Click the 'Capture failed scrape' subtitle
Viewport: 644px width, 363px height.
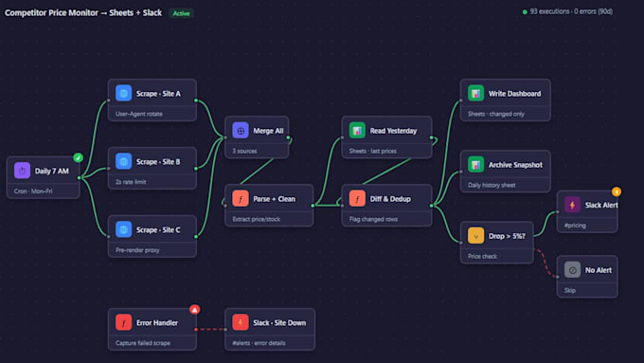tap(142, 343)
